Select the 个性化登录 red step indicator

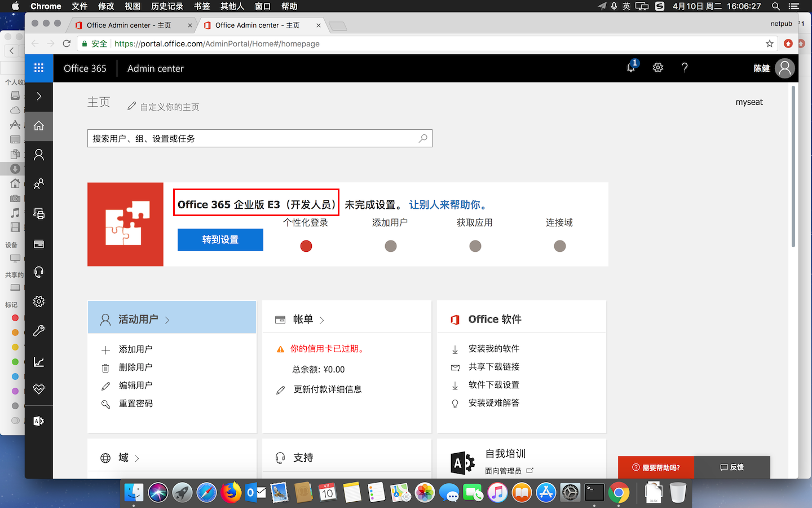point(306,246)
